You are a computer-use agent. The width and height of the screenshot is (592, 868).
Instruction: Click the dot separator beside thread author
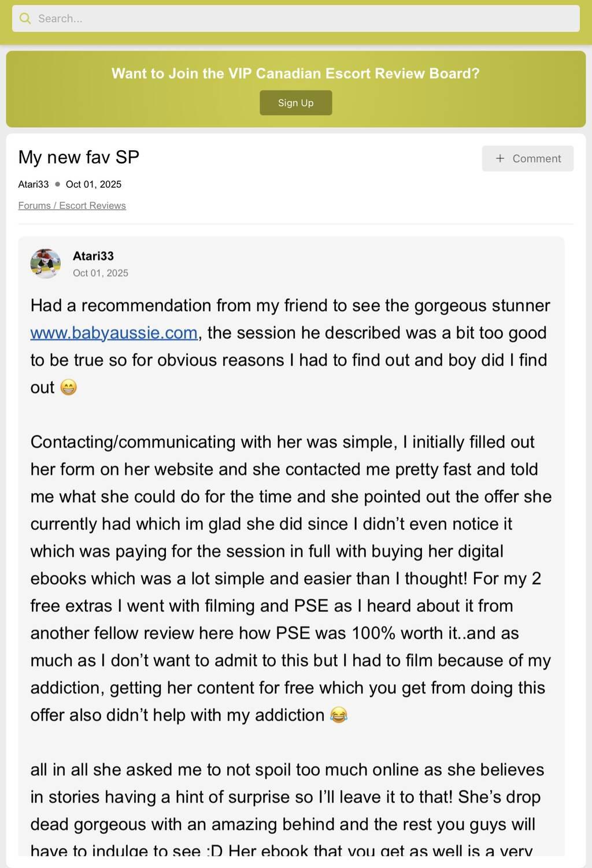click(57, 184)
